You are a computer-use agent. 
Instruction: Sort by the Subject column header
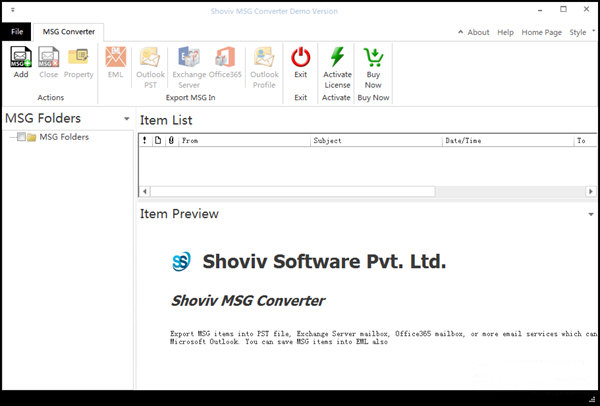click(x=376, y=140)
